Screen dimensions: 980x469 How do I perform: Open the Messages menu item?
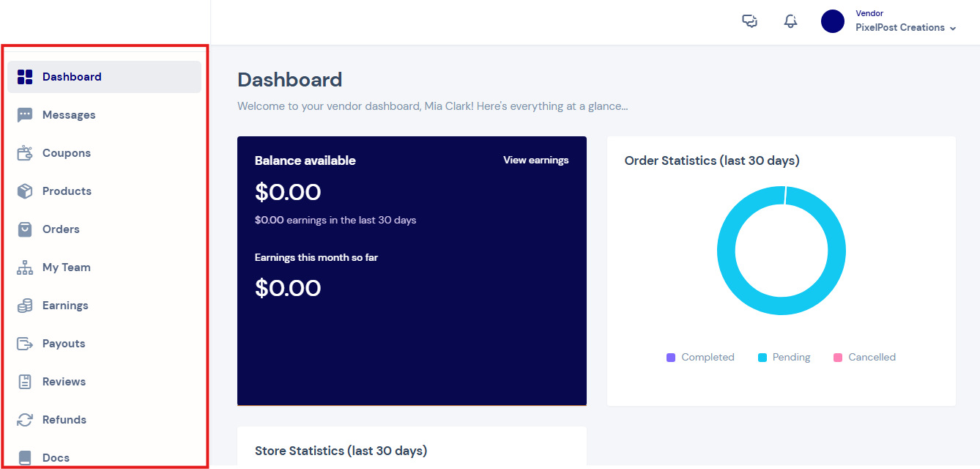tap(104, 115)
